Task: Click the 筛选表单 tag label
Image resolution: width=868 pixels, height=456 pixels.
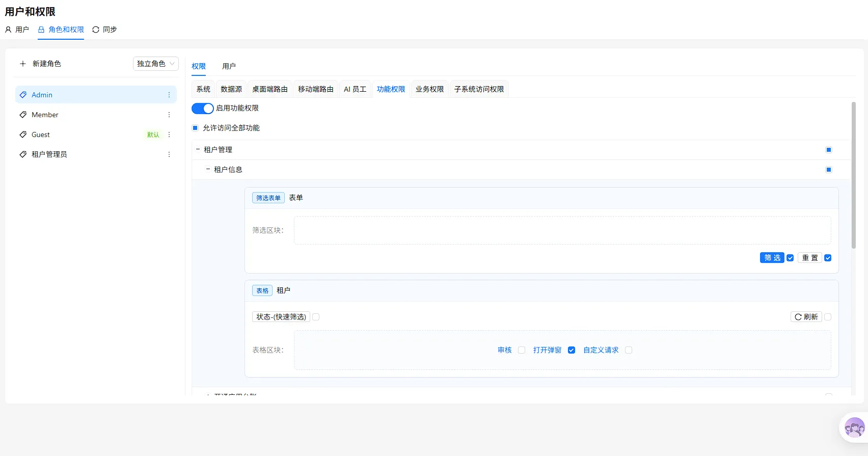Action: pyautogui.click(x=268, y=198)
